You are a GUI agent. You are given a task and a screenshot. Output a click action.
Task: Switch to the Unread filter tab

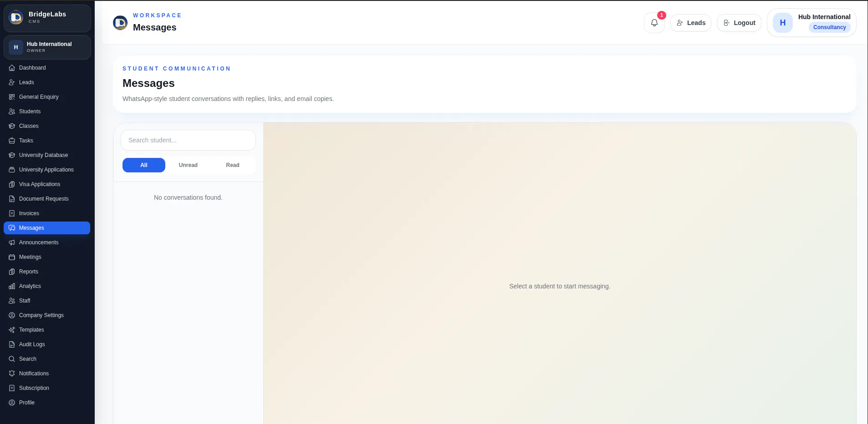pyautogui.click(x=188, y=165)
